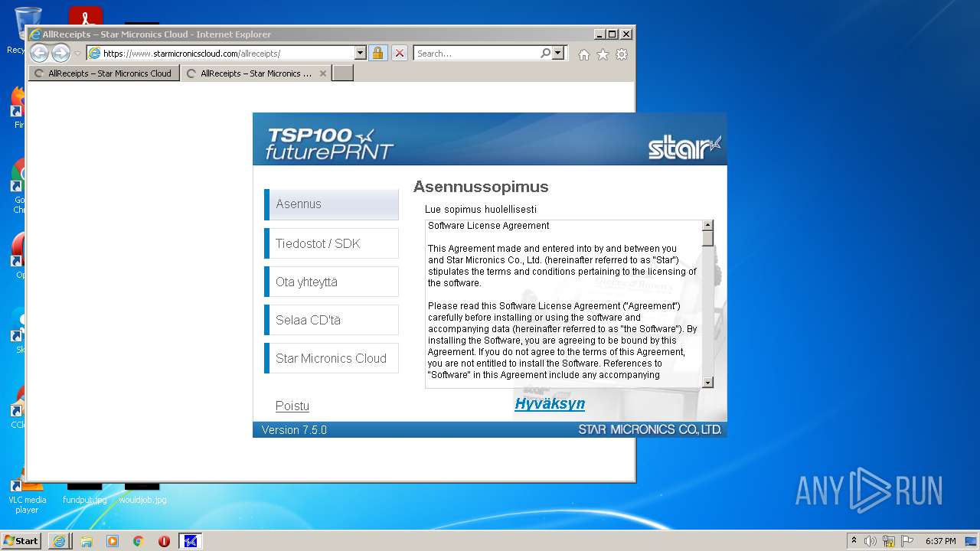Viewport: 980px width, 551px height.
Task: Click the security lock icon
Action: tap(377, 54)
